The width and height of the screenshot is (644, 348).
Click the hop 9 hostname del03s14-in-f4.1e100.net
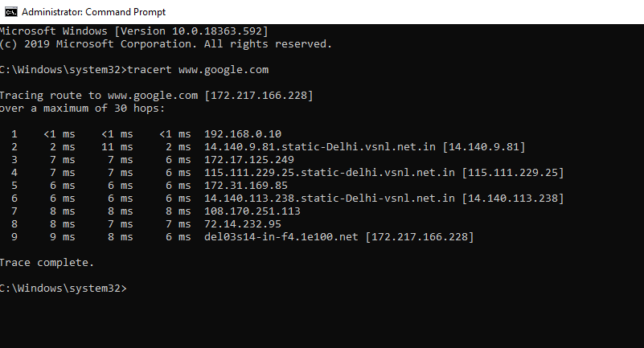click(x=282, y=236)
